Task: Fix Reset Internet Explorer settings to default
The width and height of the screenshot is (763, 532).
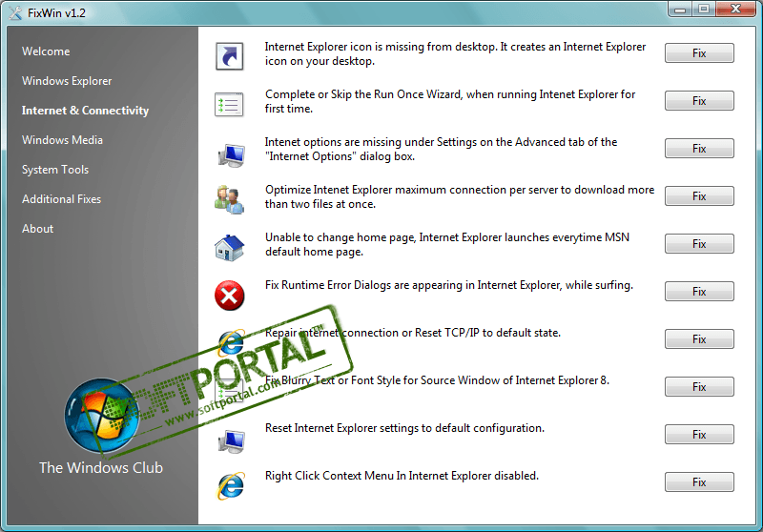Action: (699, 434)
